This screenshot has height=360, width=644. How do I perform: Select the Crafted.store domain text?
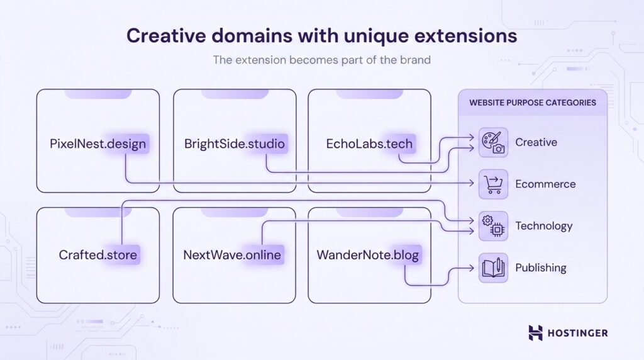tap(97, 255)
